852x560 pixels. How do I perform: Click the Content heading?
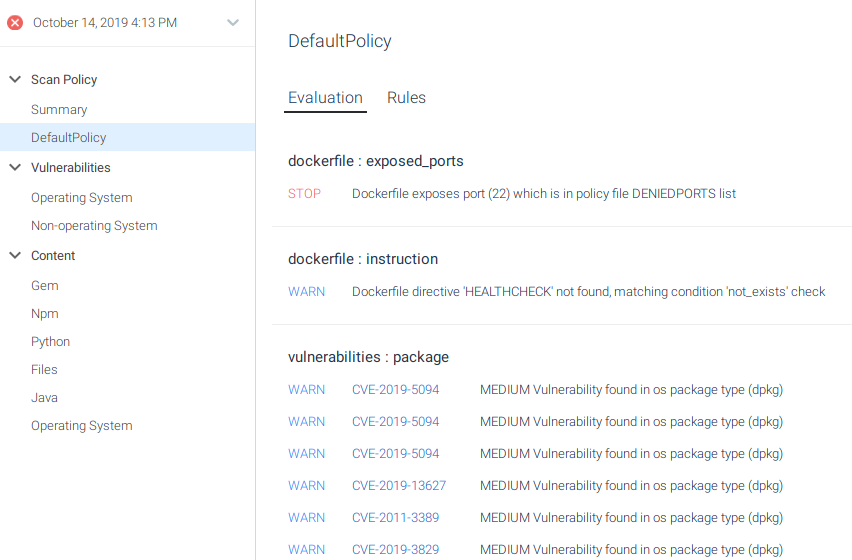(x=53, y=255)
